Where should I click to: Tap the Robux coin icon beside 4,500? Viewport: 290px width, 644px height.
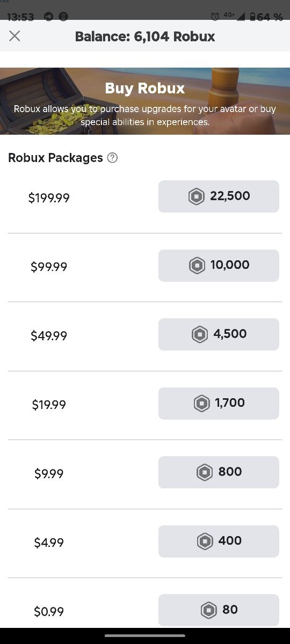pos(200,334)
